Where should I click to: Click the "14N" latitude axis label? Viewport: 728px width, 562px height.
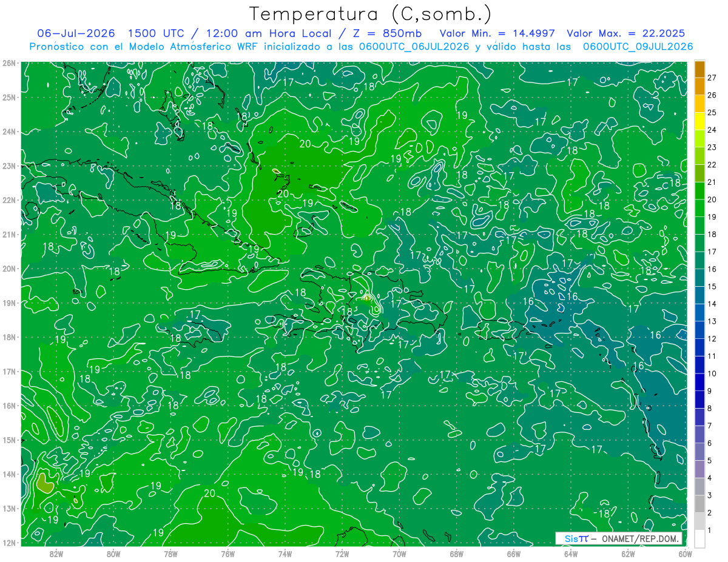click(9, 474)
